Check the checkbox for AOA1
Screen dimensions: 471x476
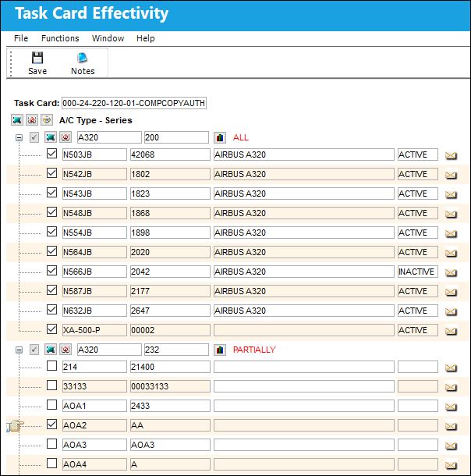coord(52,405)
